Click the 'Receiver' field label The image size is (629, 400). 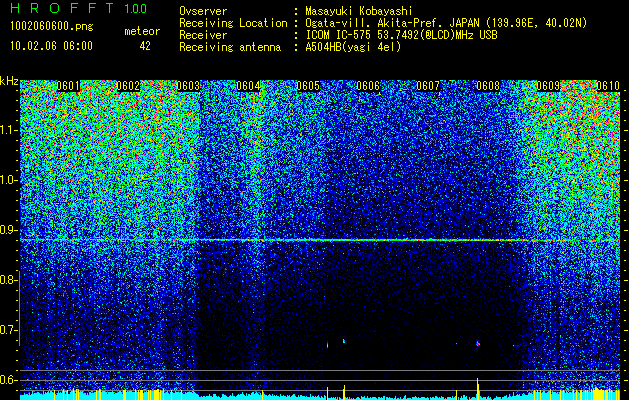pyautogui.click(x=203, y=35)
